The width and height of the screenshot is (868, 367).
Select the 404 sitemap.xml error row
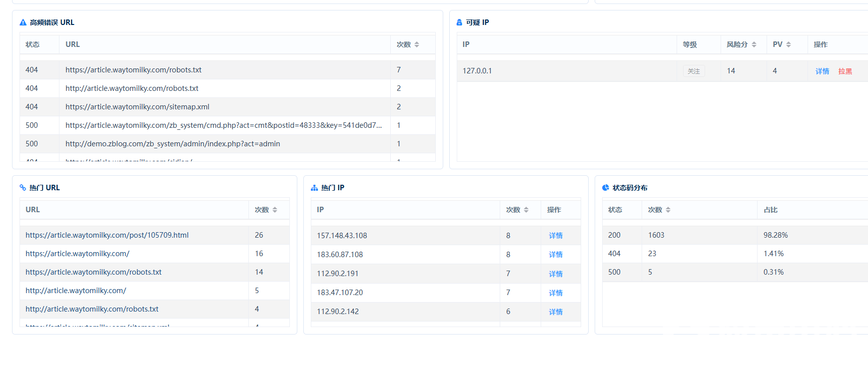(x=227, y=107)
